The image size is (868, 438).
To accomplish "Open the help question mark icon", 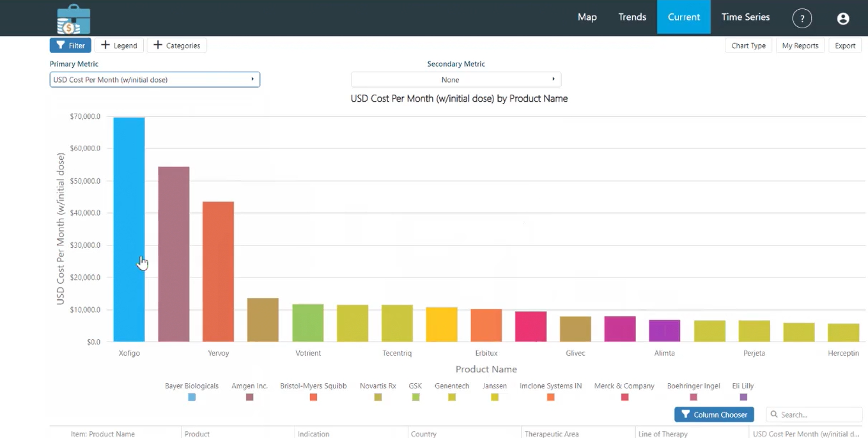I will tap(802, 19).
